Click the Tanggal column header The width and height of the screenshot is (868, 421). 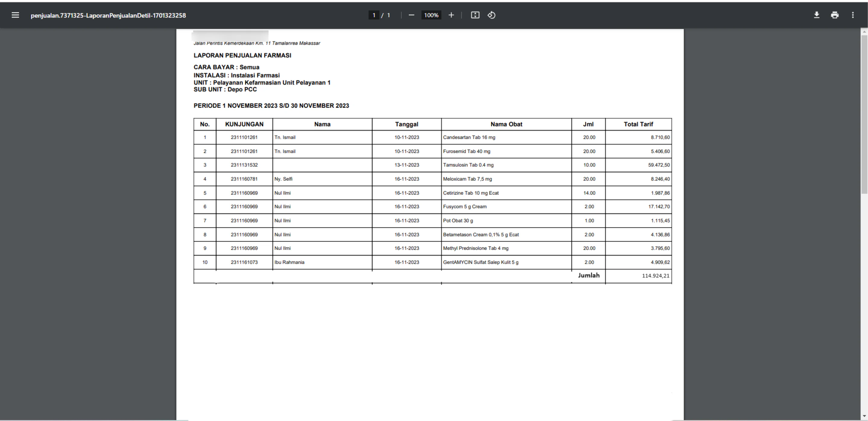pos(407,124)
